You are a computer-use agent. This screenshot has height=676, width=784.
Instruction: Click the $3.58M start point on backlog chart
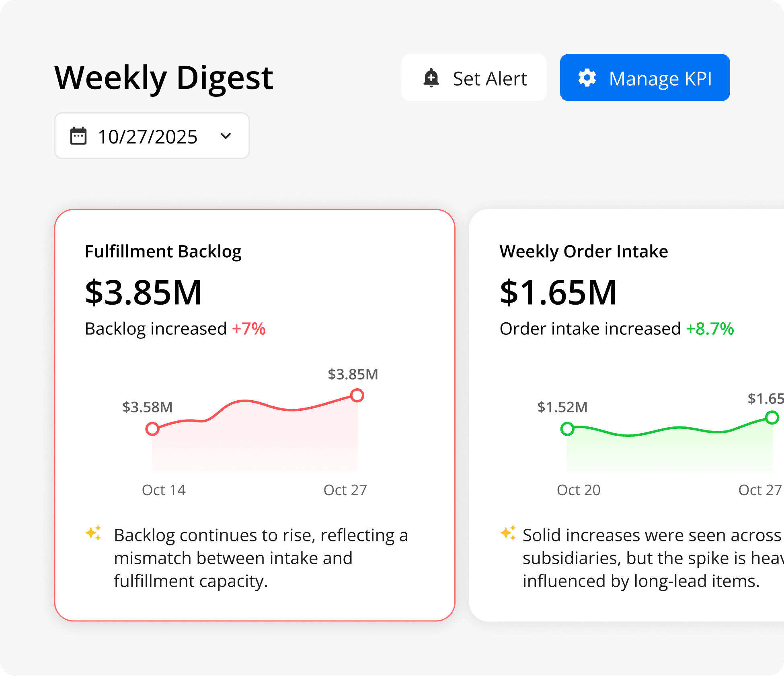pyautogui.click(x=152, y=429)
